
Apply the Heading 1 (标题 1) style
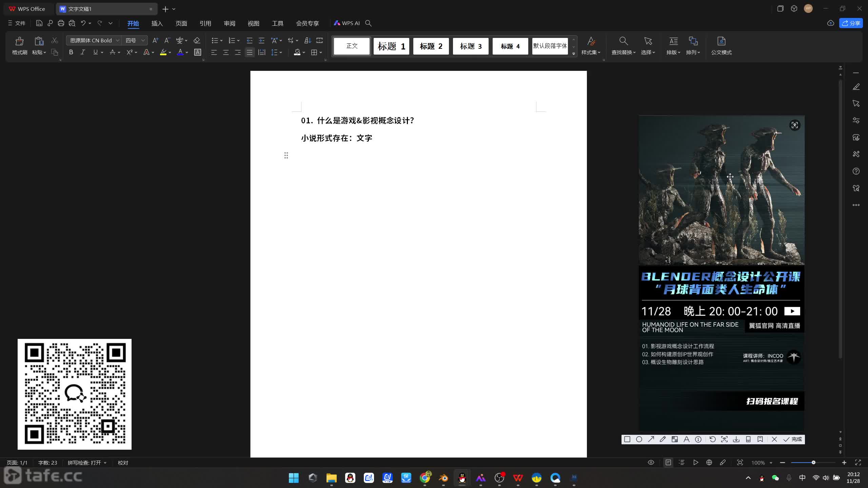391,46
